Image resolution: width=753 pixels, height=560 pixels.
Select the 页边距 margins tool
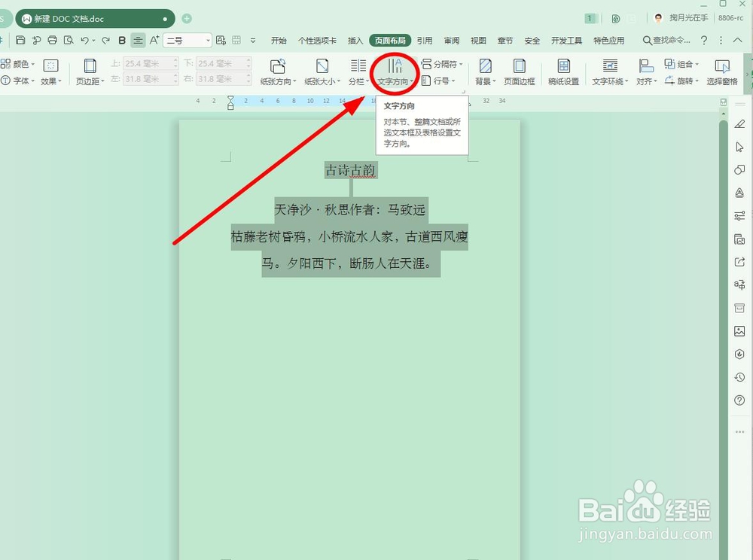(x=90, y=71)
